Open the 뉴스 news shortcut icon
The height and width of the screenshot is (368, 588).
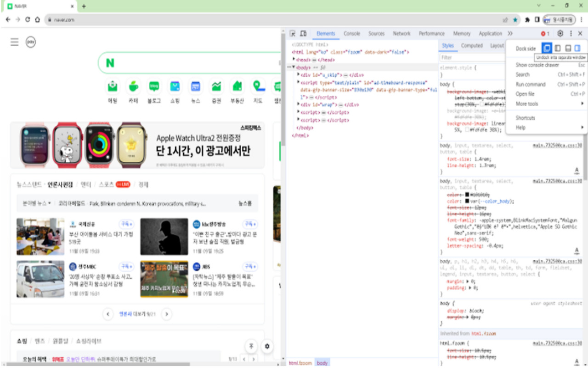pyautogui.click(x=196, y=86)
